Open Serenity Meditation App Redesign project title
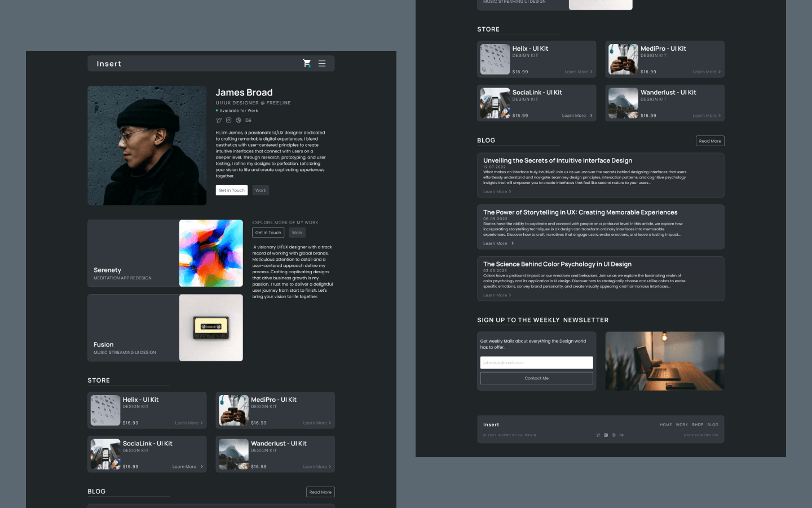This screenshot has width=812, height=508. 107,270
